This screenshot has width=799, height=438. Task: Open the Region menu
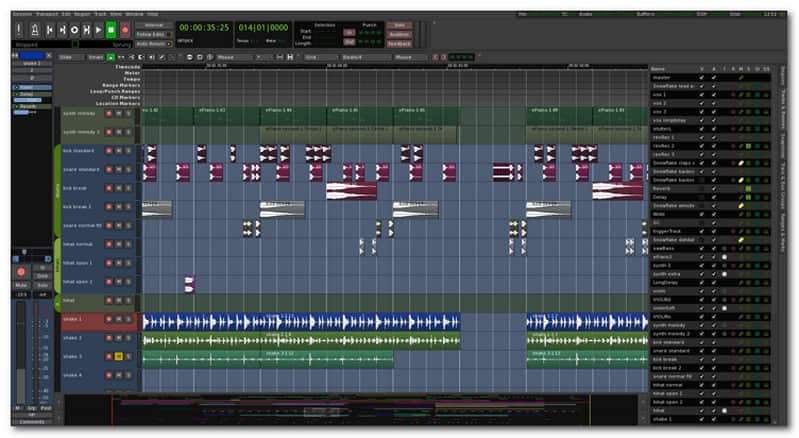[x=82, y=14]
